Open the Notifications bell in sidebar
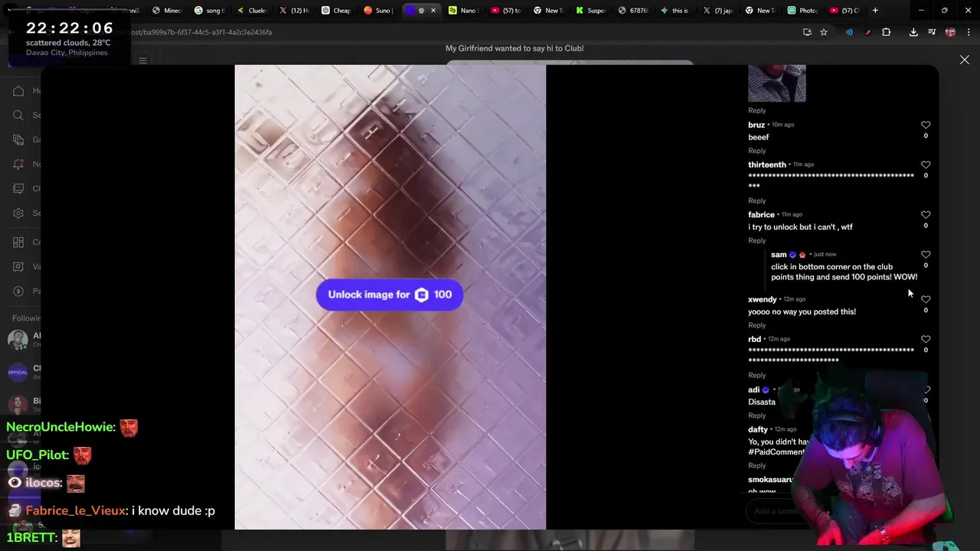 click(18, 165)
